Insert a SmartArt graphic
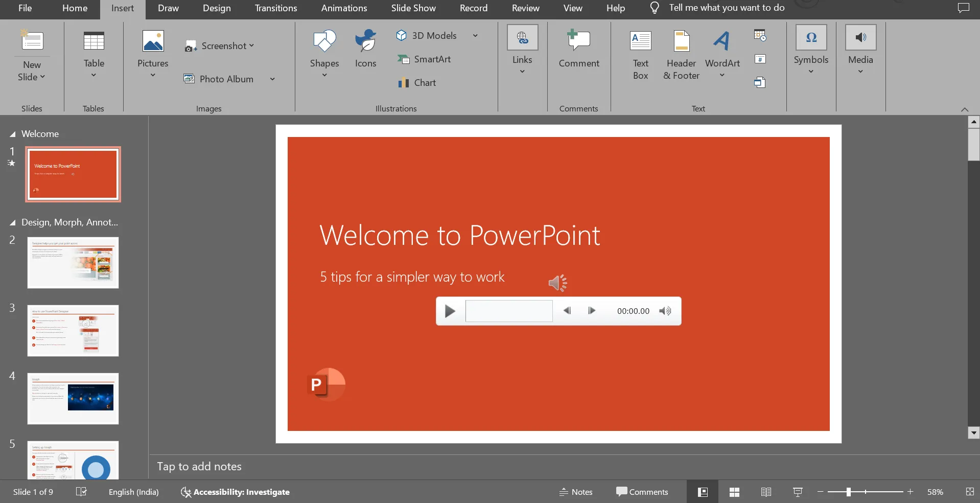Viewport: 980px width, 503px height. click(x=425, y=59)
